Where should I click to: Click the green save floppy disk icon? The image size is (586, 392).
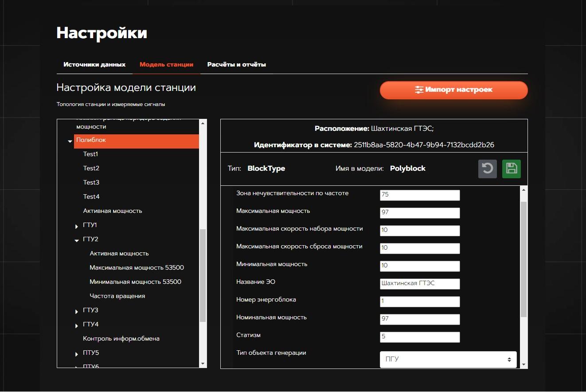(x=511, y=169)
